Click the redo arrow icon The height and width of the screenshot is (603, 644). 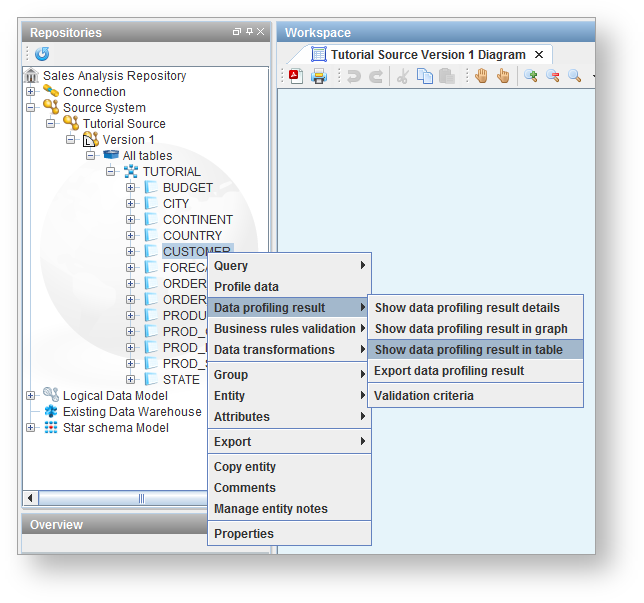[376, 76]
